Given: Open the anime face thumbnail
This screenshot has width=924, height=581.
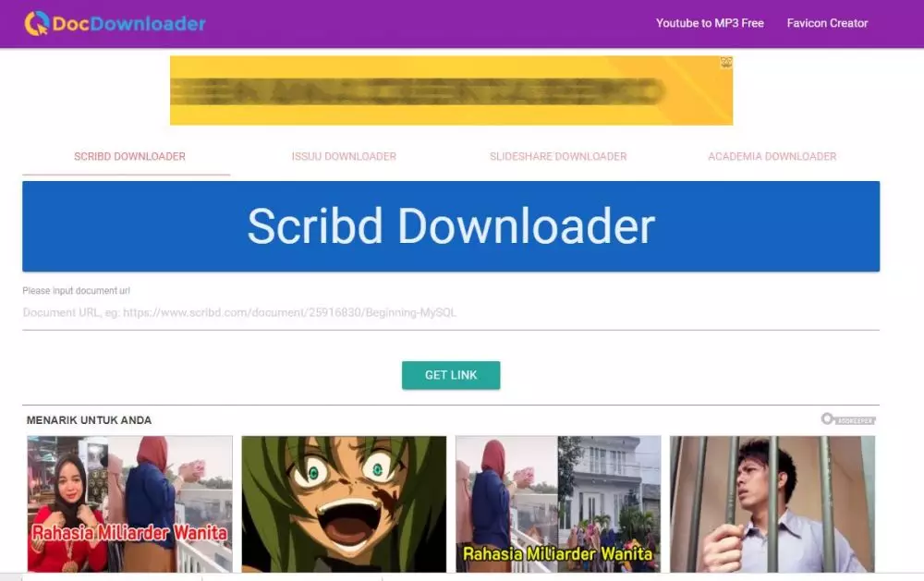Looking at the screenshot, I should [x=344, y=503].
